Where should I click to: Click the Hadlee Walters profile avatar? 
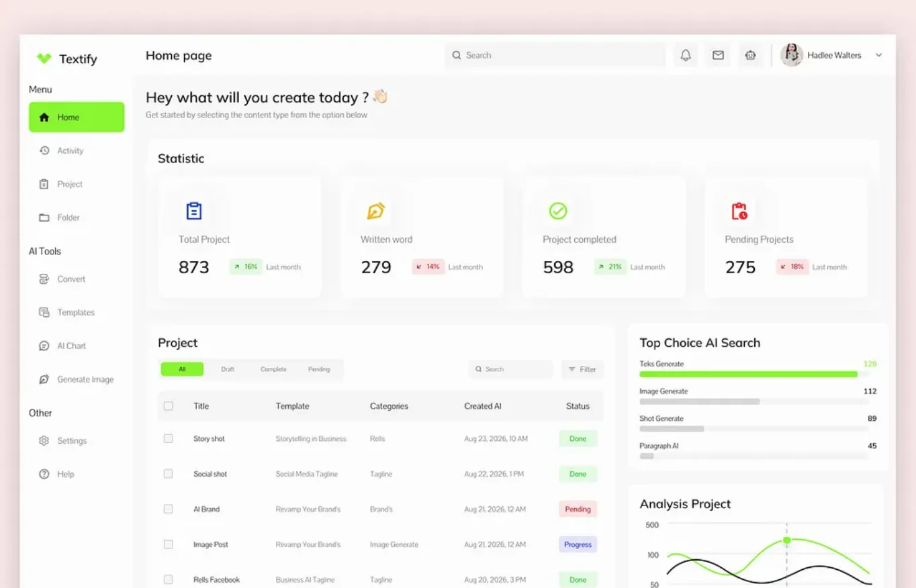coord(792,55)
